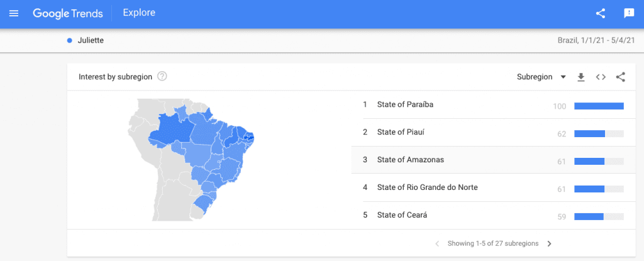Image resolution: width=644 pixels, height=261 pixels.
Task: Click the share icon in the header
Action: (x=601, y=13)
